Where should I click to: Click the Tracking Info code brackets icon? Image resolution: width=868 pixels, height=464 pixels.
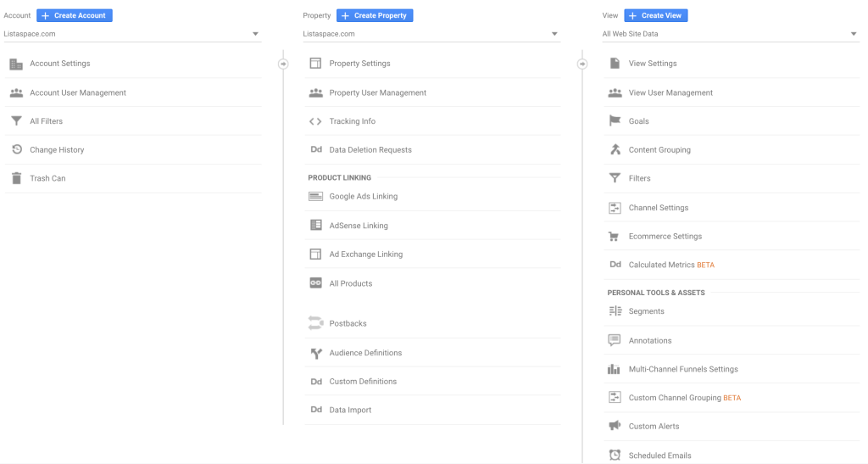[x=315, y=121]
